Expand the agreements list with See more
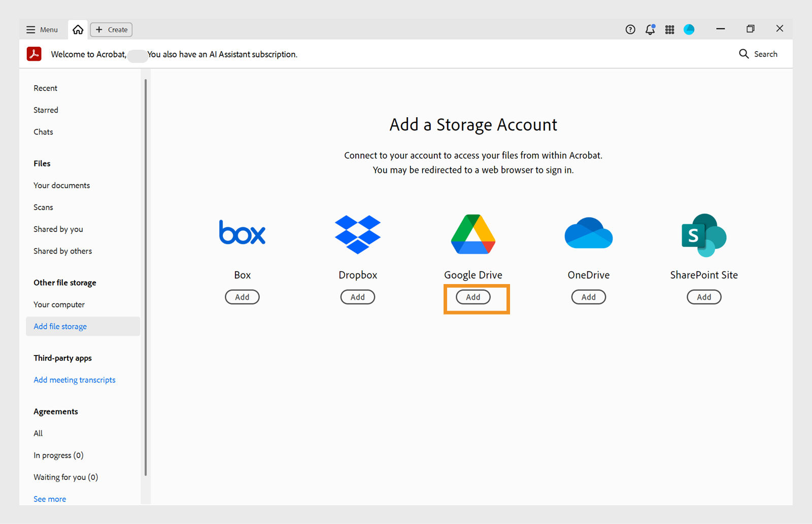The image size is (812, 524). [49, 499]
